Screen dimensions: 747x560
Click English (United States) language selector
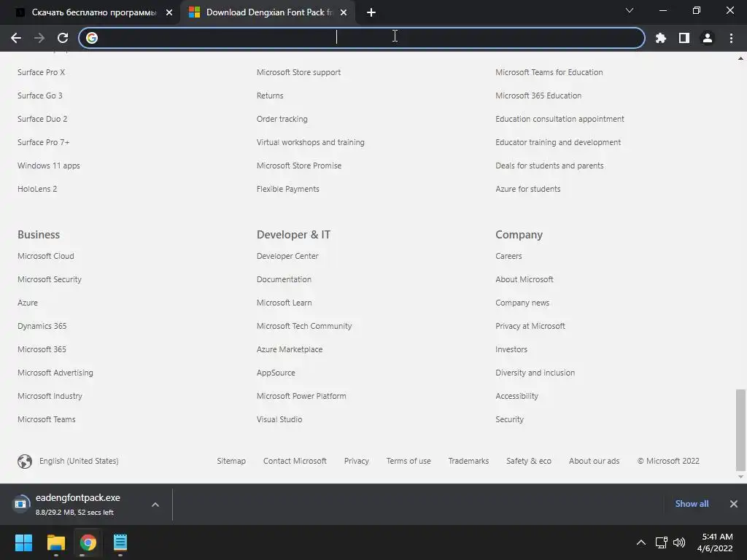tap(79, 461)
